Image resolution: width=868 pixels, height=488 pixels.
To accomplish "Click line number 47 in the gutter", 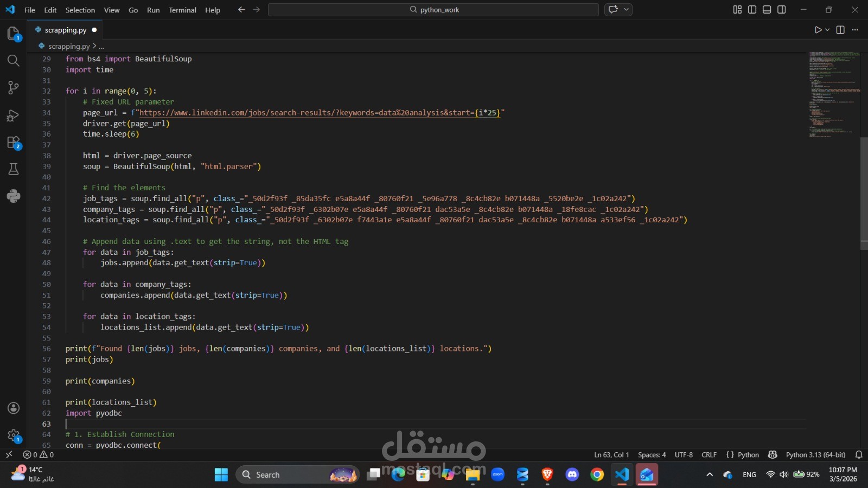I will tap(46, 252).
